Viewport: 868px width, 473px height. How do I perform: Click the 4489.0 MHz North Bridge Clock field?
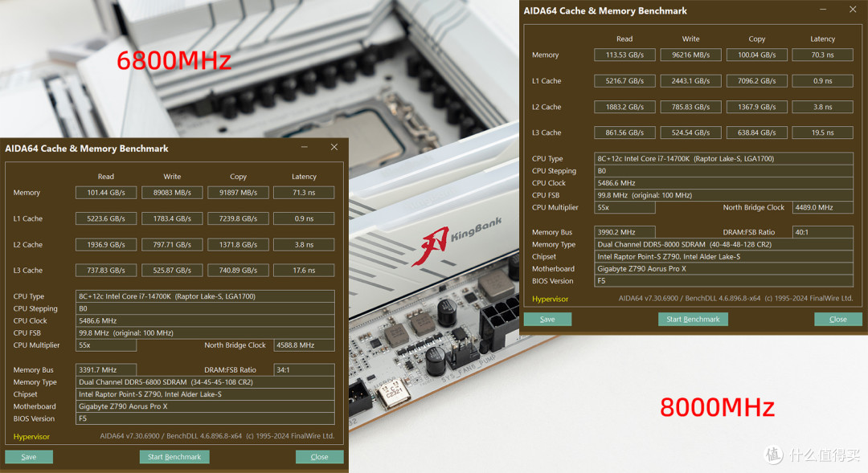click(x=823, y=207)
